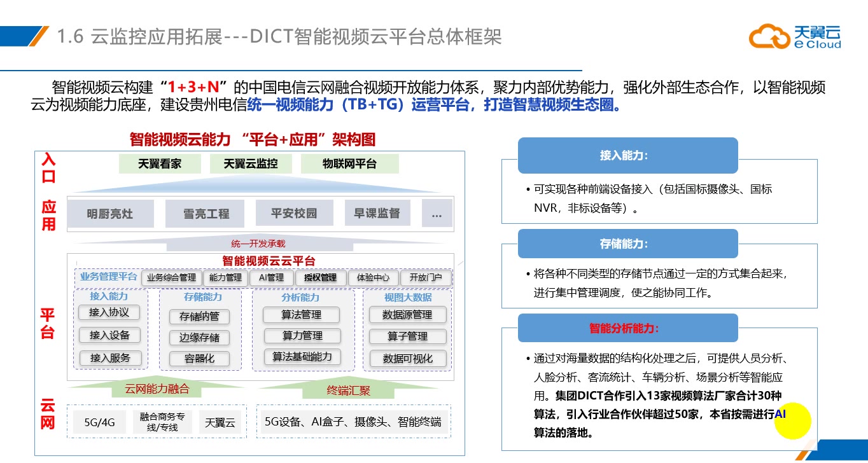The height and width of the screenshot is (463, 868).
Task: Click the blue 存储能力 header on the right
Action: [627, 244]
